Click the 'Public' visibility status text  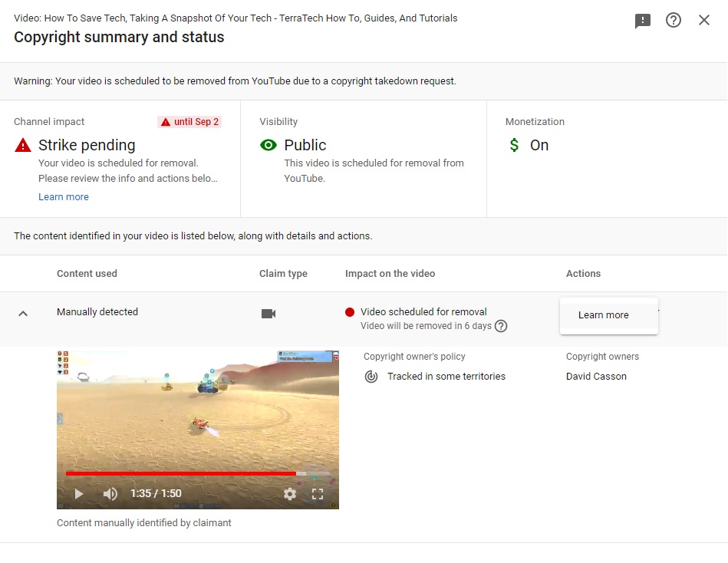pos(305,145)
